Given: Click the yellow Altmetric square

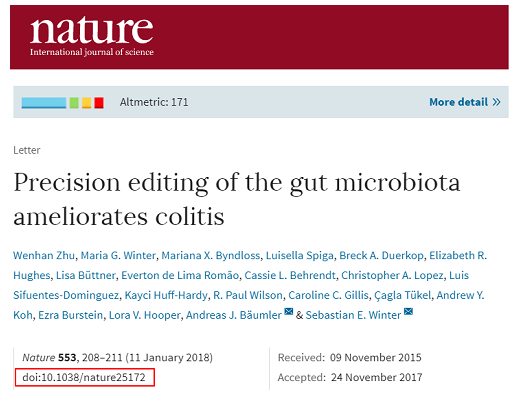Looking at the screenshot, I should [87, 103].
